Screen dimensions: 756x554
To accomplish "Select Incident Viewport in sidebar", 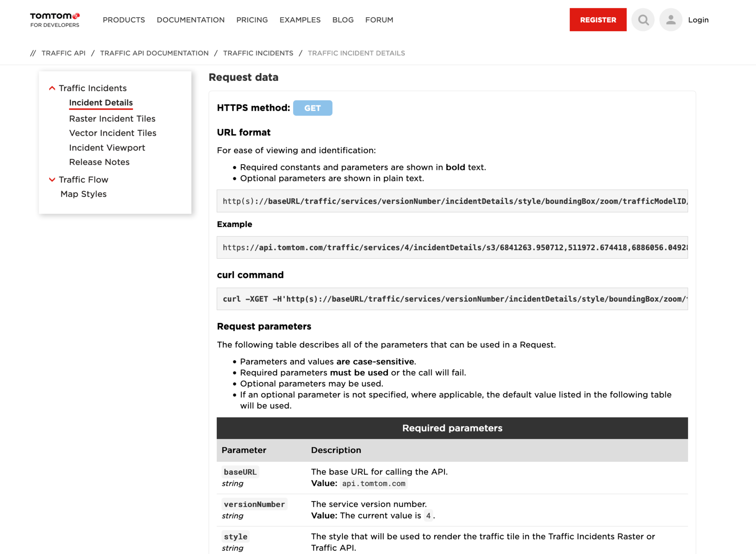I will click(x=107, y=148).
